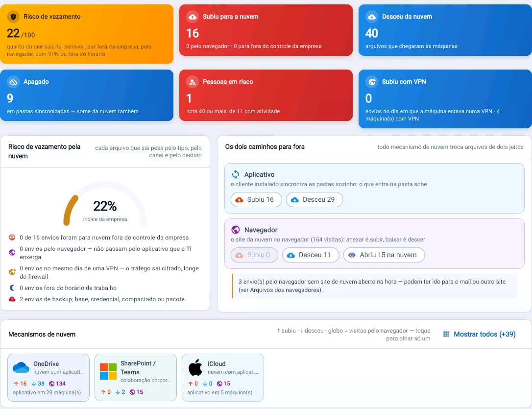The image size is (532, 409).
Task: Click the shield icon on Risco de vazamento card
Action: coord(13,17)
